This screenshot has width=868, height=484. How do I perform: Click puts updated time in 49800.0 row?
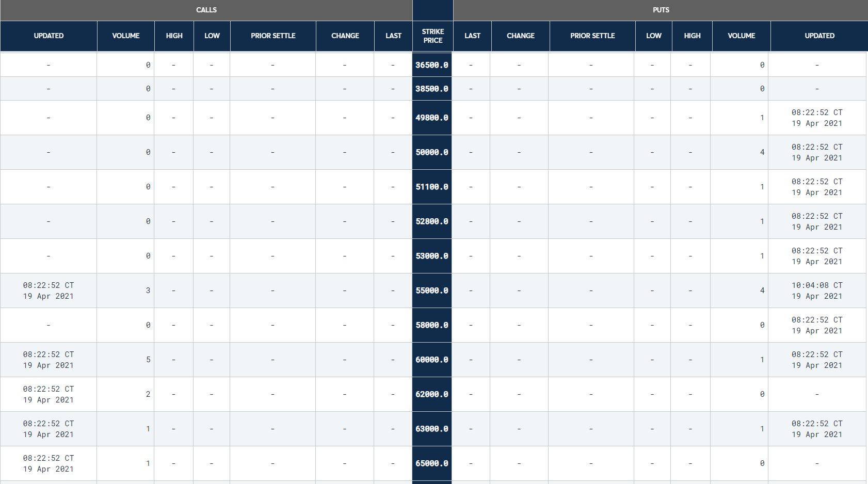(x=817, y=118)
